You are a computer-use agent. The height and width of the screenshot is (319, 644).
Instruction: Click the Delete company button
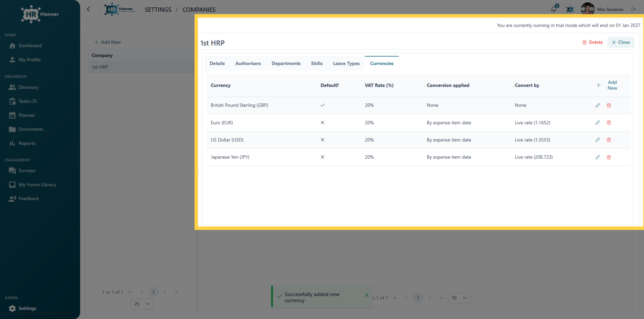593,42
